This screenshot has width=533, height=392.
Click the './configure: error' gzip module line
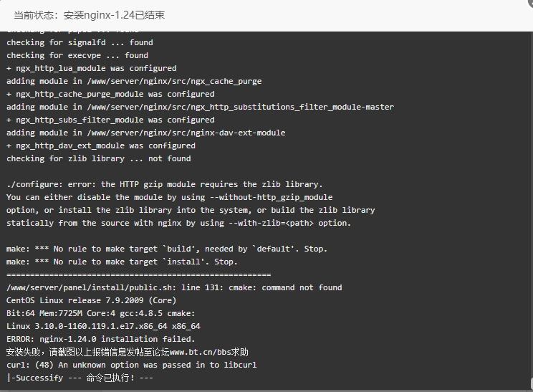click(164, 184)
